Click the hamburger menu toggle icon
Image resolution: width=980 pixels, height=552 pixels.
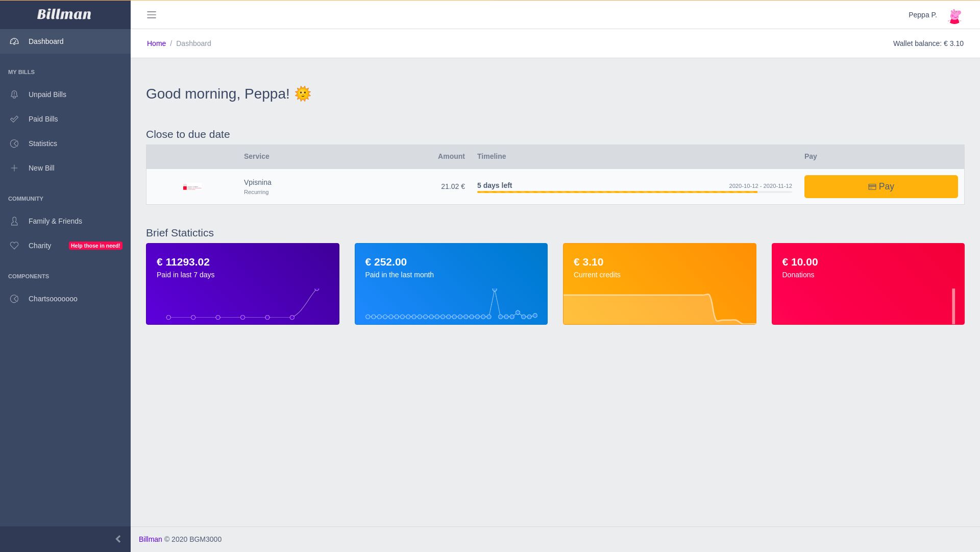tap(152, 15)
